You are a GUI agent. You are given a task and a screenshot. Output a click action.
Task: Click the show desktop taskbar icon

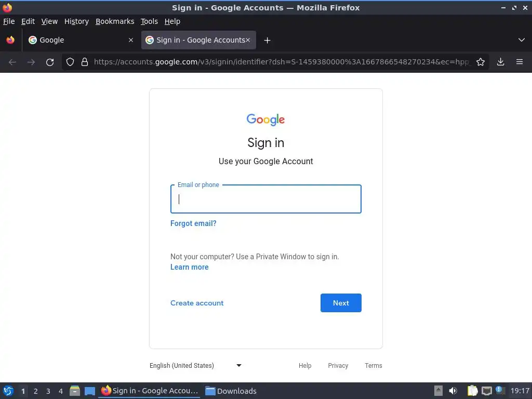click(x=89, y=391)
